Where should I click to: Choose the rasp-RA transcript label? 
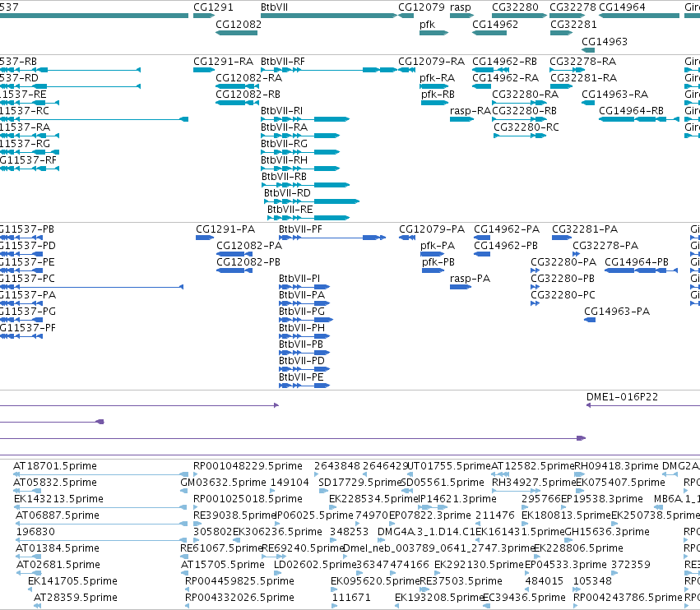pos(470,111)
